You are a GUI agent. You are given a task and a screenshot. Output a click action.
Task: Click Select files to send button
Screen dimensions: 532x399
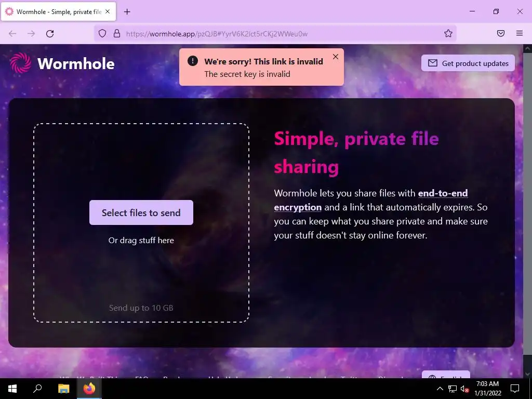pyautogui.click(x=141, y=212)
